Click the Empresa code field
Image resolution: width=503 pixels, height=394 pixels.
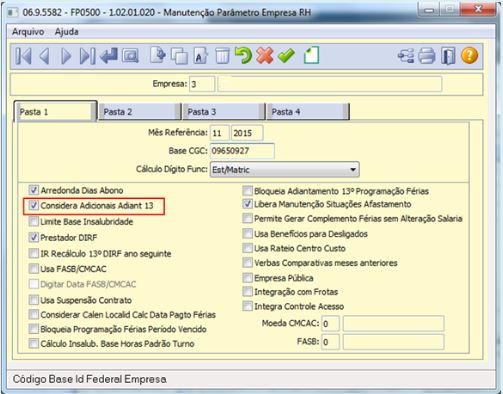coord(202,84)
